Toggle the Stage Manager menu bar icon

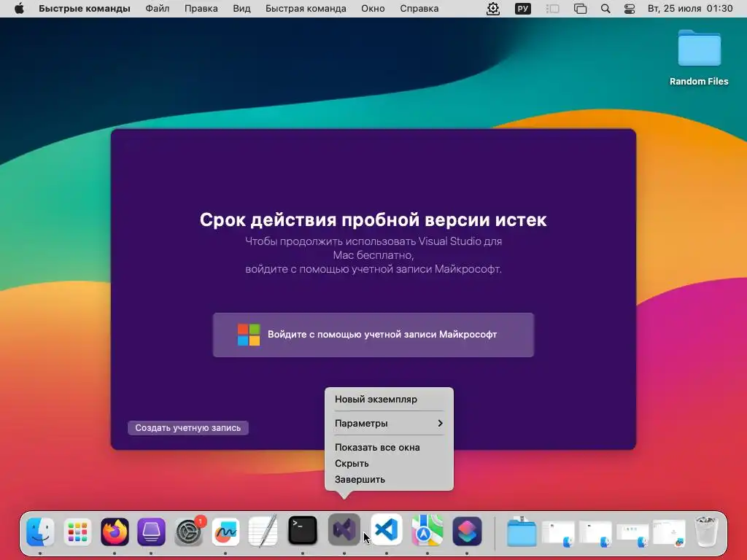click(x=552, y=9)
